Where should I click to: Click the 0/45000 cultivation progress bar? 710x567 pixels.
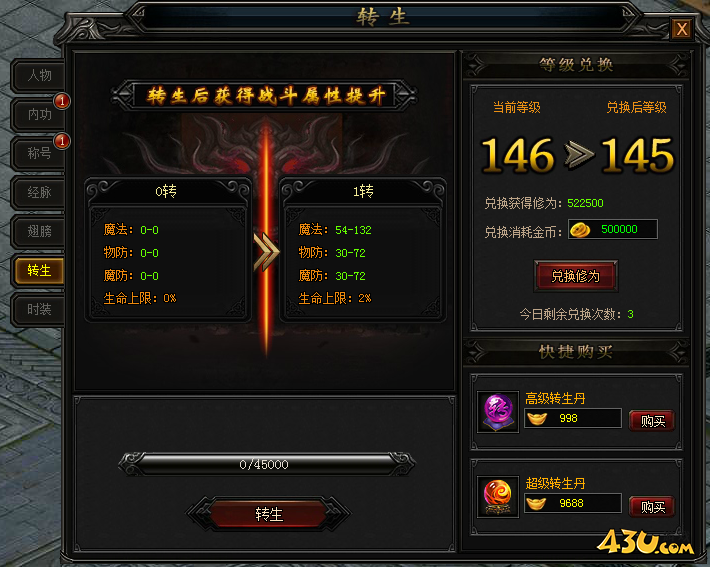[x=266, y=464]
